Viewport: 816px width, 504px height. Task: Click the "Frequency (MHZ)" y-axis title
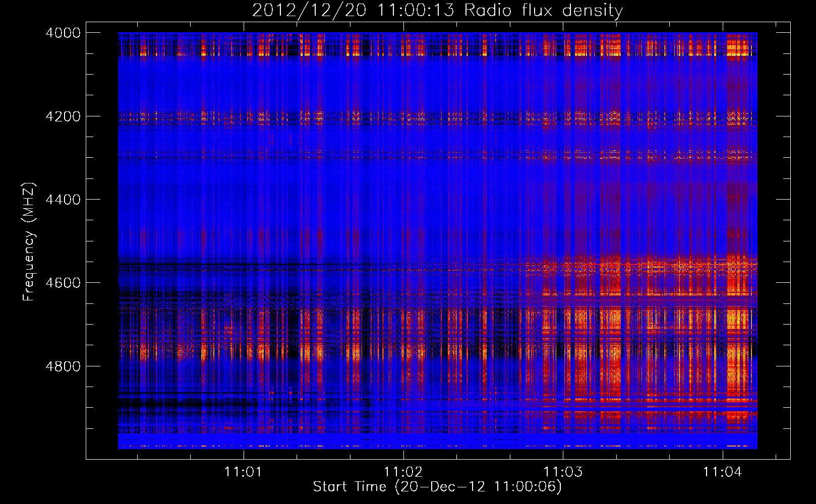(29, 242)
